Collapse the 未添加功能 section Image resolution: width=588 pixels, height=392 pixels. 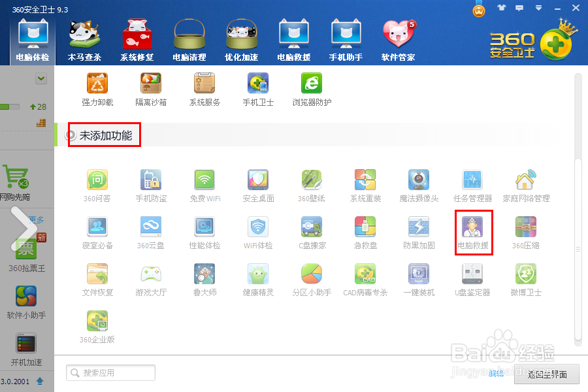coord(71,135)
